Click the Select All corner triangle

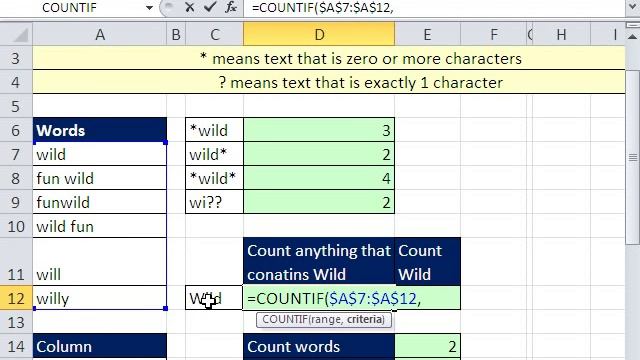16,34
